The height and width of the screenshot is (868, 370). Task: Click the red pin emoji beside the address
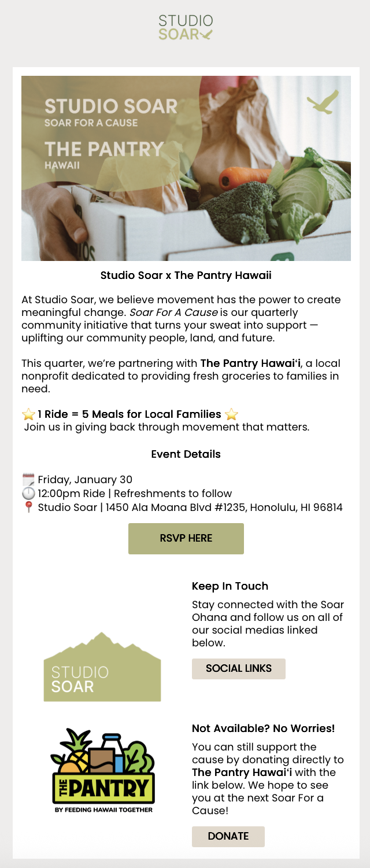click(28, 507)
